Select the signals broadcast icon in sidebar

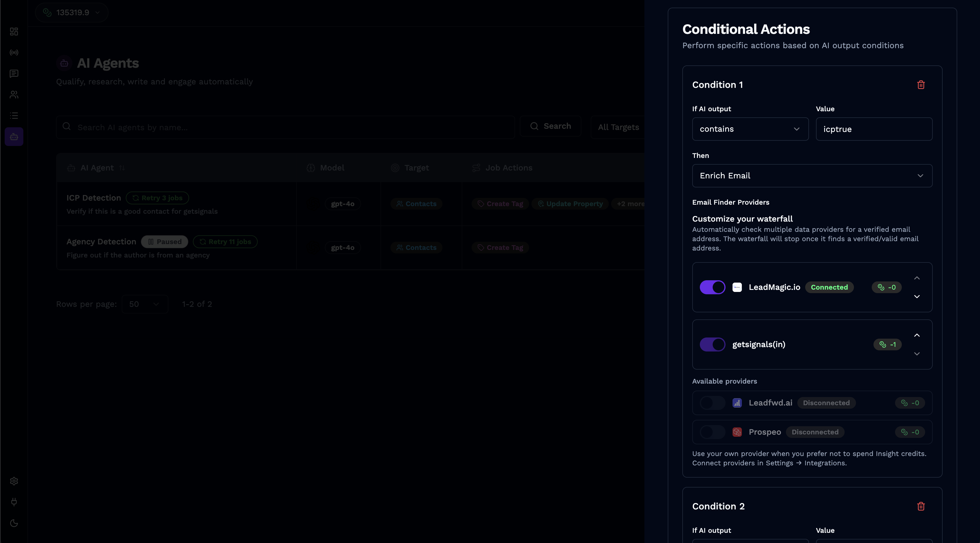tap(14, 53)
